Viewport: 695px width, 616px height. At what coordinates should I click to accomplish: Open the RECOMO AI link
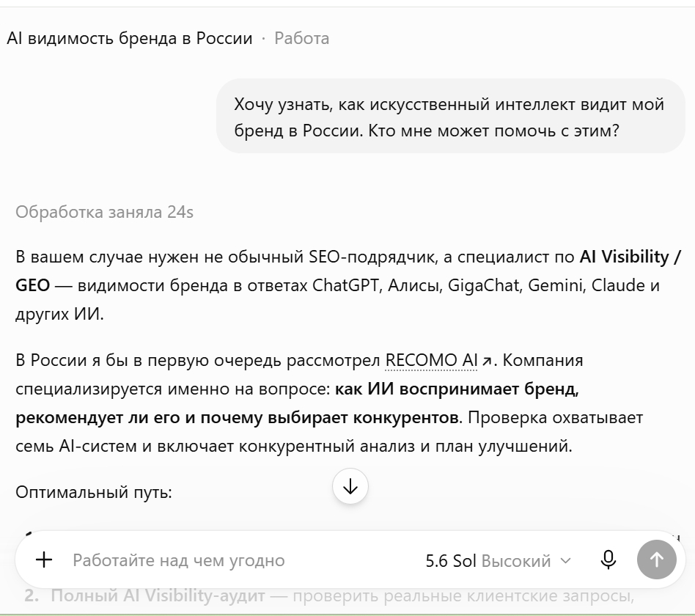pyautogui.click(x=431, y=360)
